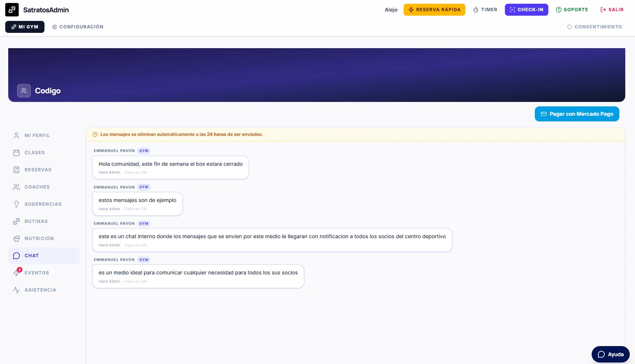The image size is (635, 364).
Task: Switch to the Configuración tab
Action: point(78,27)
